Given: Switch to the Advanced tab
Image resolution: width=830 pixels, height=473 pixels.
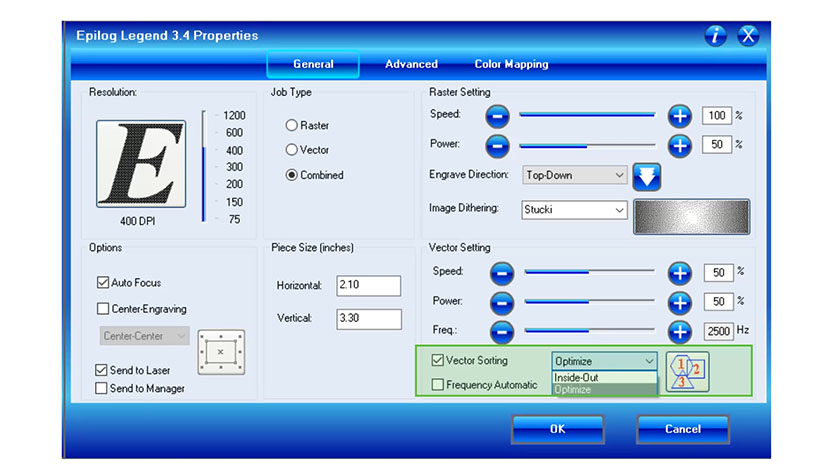Looking at the screenshot, I should pos(411,64).
